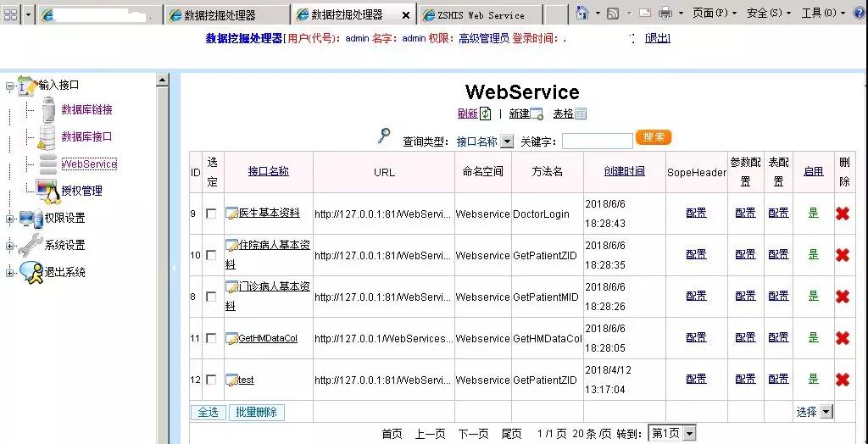Click the WebService server stack icon
Screen dimensions: 868x444
tap(48, 164)
